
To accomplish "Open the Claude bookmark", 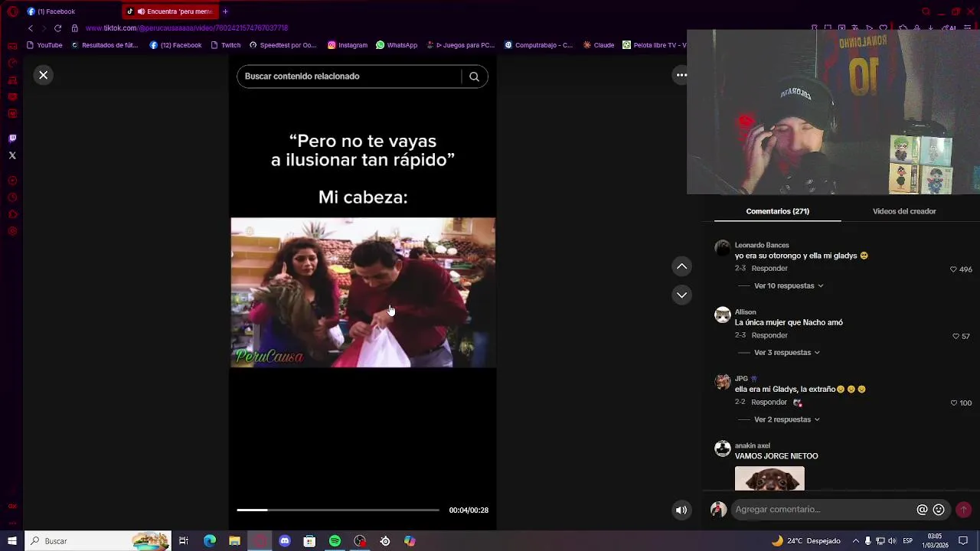I will click(x=598, y=45).
